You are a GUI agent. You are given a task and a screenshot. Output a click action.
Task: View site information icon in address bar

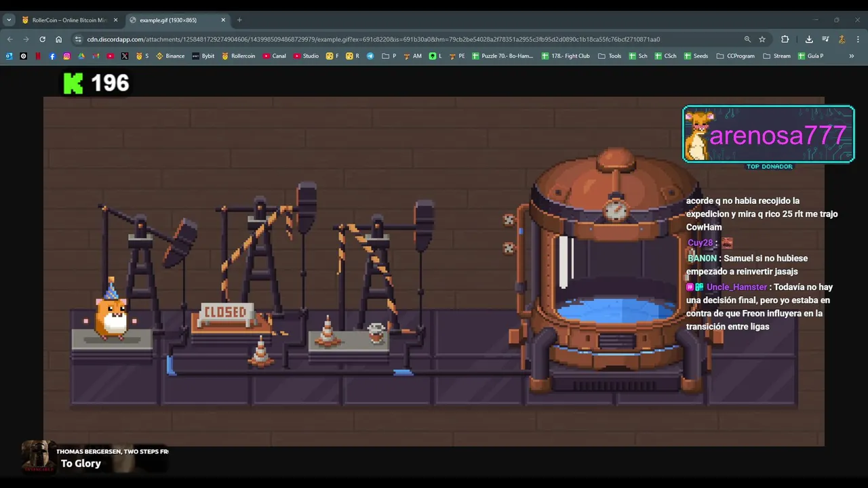[78, 39]
